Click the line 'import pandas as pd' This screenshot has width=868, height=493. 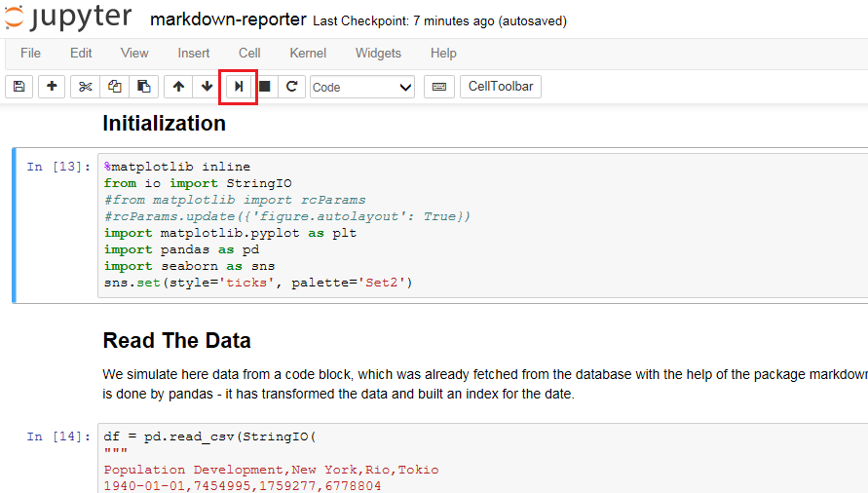point(181,249)
